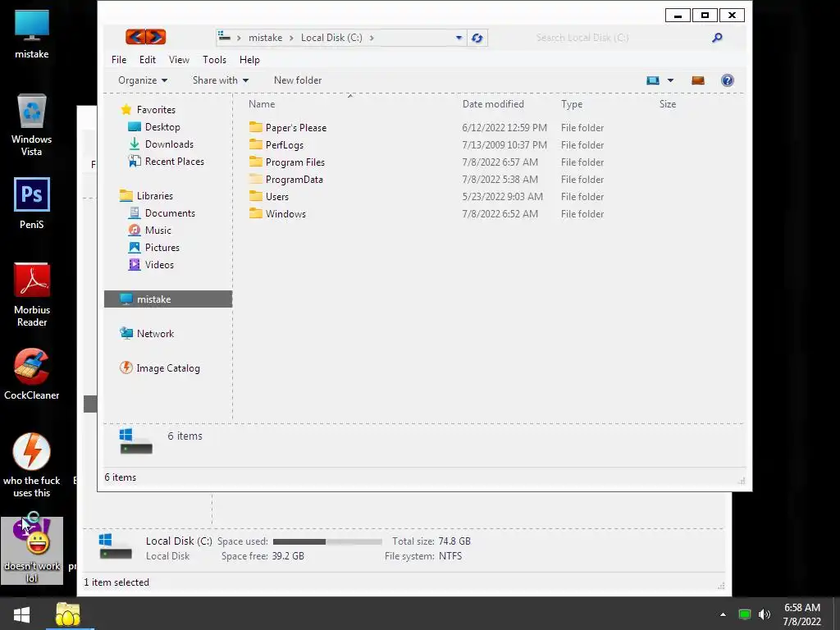Sort by Date modified column header

pyautogui.click(x=493, y=104)
